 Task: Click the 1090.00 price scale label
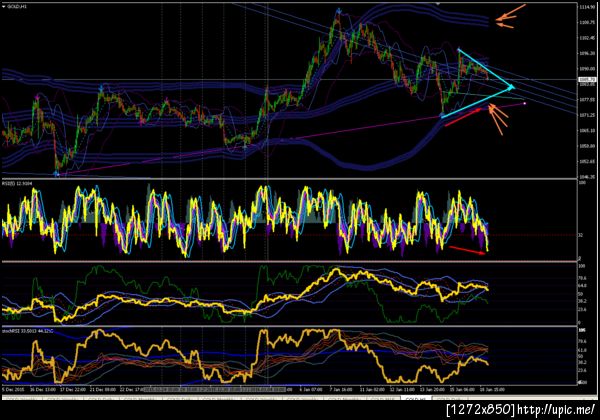tap(587, 69)
